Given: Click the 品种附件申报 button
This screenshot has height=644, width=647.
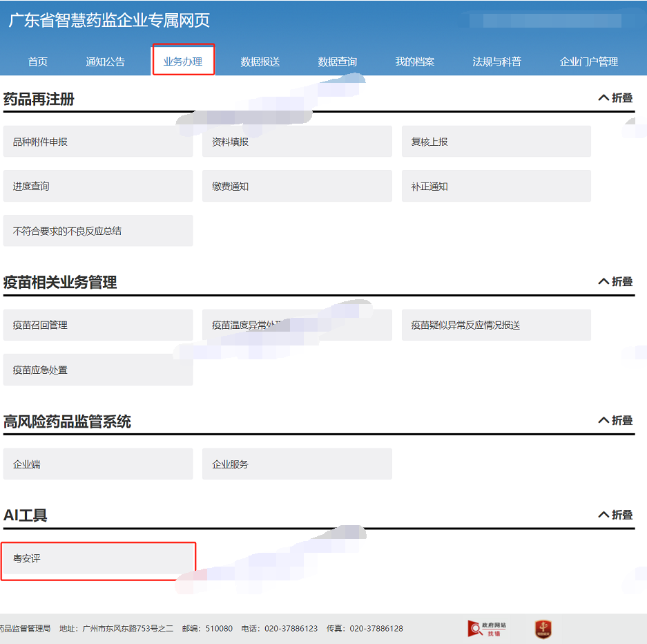Looking at the screenshot, I should 98,142.
